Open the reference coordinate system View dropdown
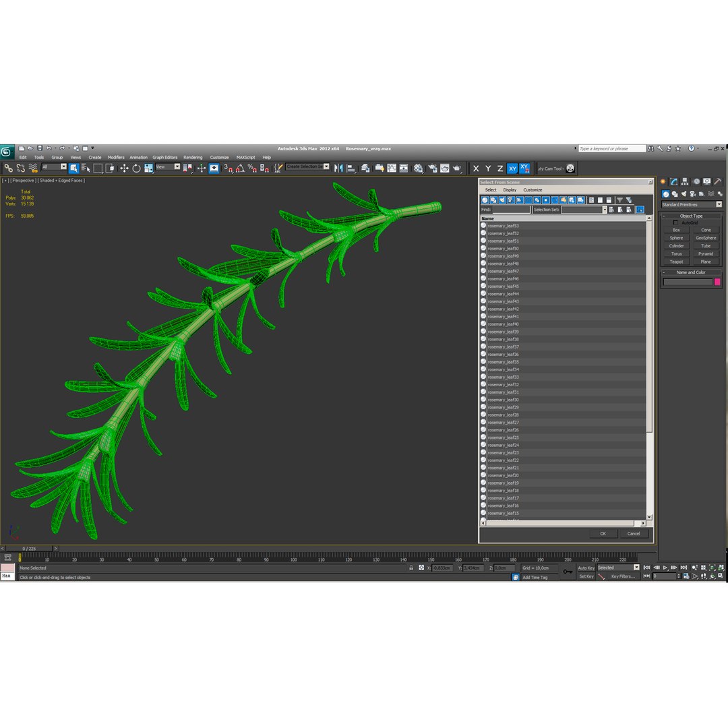 tap(168, 166)
